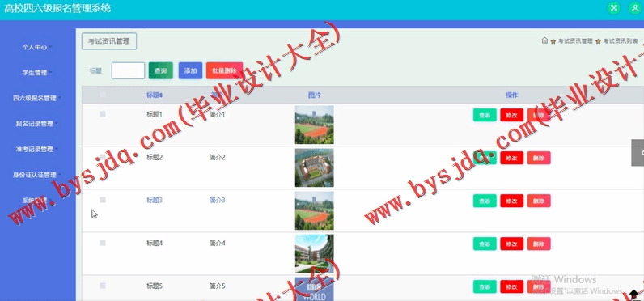Click the 标题3 title cell text
644x301 pixels.
(x=155, y=200)
